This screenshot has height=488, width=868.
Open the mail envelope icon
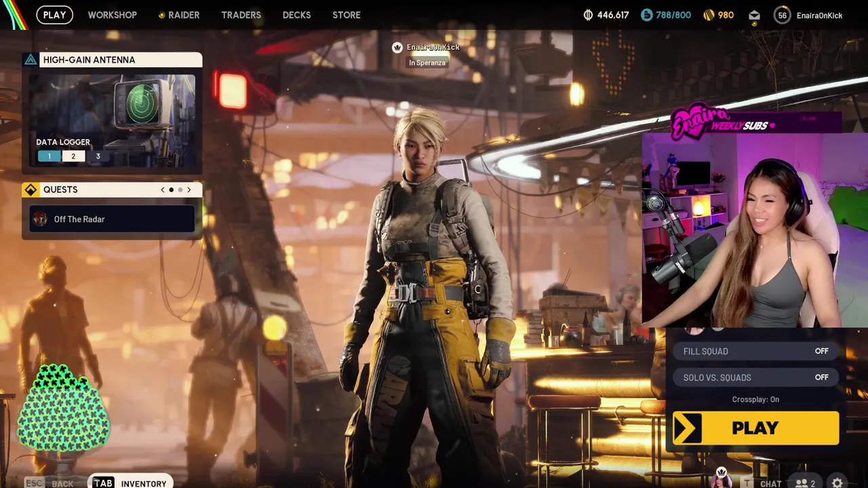click(x=754, y=15)
